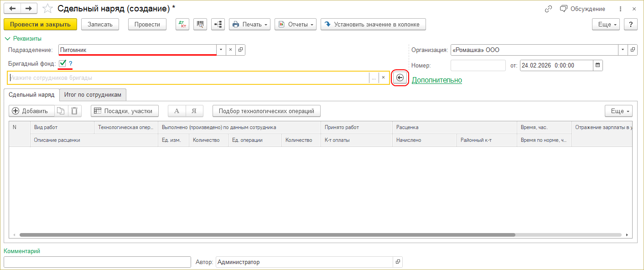Screen dimensions: 644x270
Task: Switch to Итог по сотрудникам tab
Action: [x=93, y=94]
